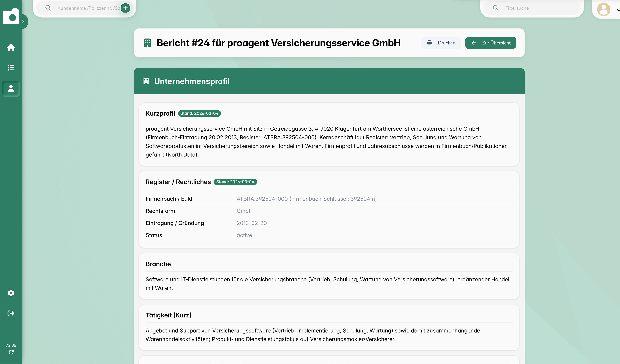Click the Register Stand 2026-03-04 badge
Image resolution: width=620 pixels, height=364 pixels.
click(x=235, y=182)
